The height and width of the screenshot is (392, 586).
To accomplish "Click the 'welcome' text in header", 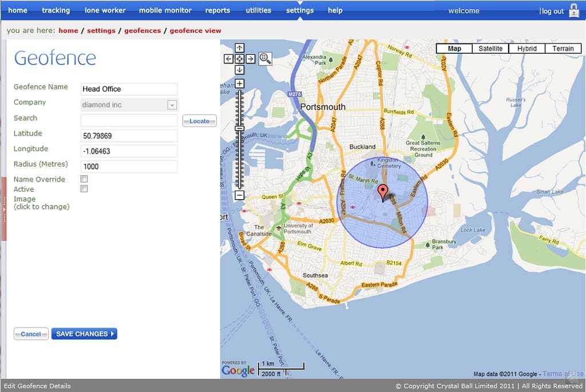I will [x=464, y=10].
